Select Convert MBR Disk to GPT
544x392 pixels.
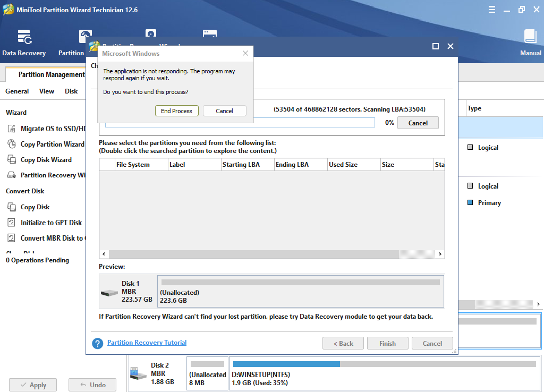point(46,238)
